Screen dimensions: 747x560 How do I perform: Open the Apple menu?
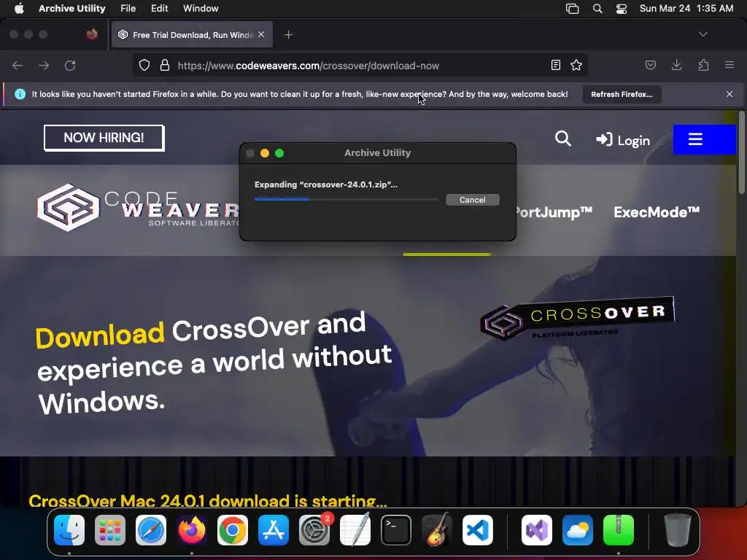click(19, 8)
